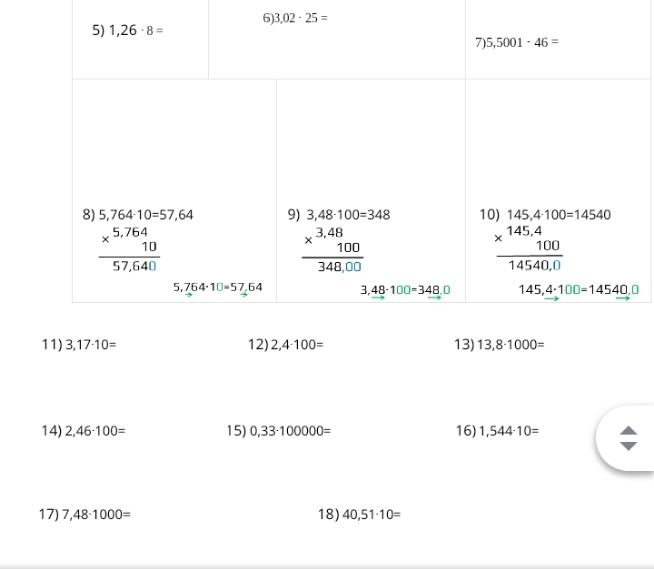This screenshot has height=569, width=654.
Task: Click the green-arrow line 145,4·100=14540,0
Action: (x=579, y=291)
